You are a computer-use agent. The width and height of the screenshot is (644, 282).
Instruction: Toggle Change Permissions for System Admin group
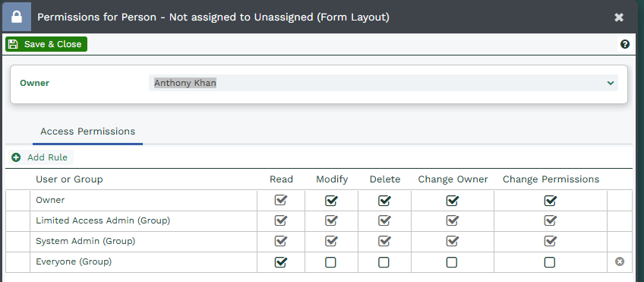[x=550, y=241]
